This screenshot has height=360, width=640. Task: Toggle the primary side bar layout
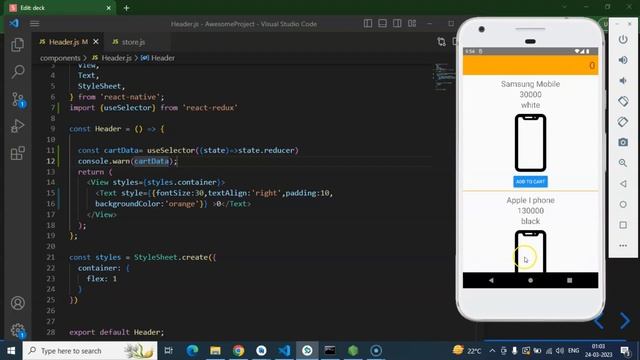coord(368,24)
